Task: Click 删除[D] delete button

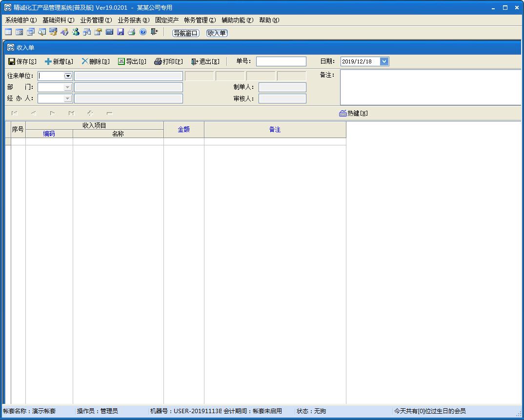Action: pos(96,61)
